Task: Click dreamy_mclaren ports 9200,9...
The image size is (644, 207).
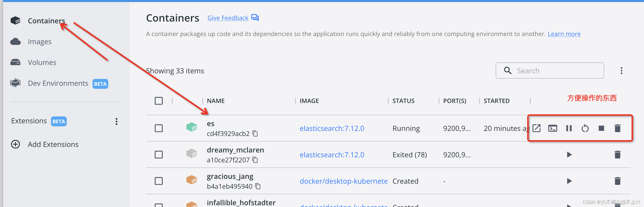Action: pyautogui.click(x=457, y=155)
